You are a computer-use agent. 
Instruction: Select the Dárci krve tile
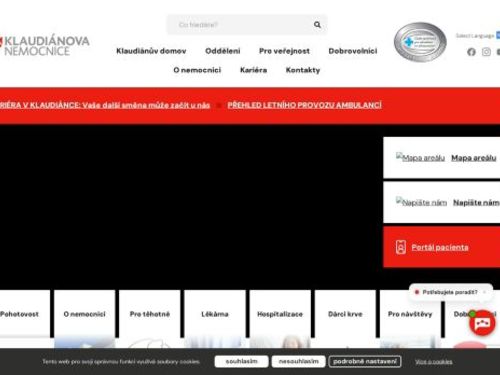345,314
